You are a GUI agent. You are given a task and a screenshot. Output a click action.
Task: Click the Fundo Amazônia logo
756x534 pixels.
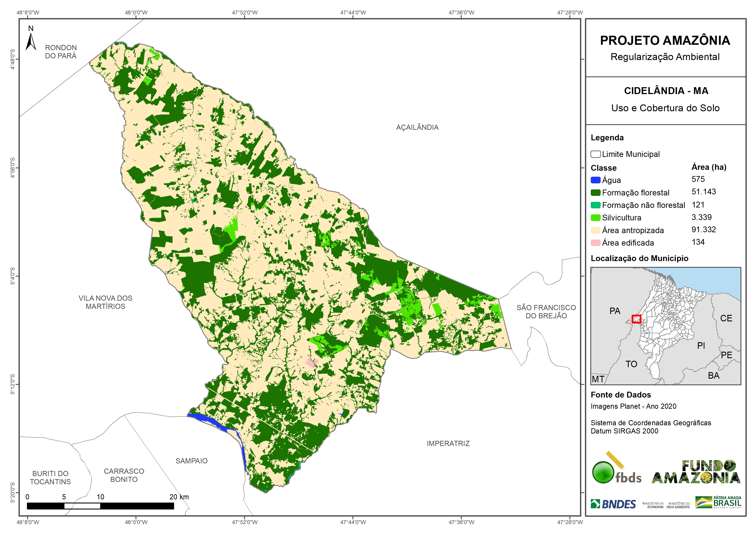[x=696, y=472]
